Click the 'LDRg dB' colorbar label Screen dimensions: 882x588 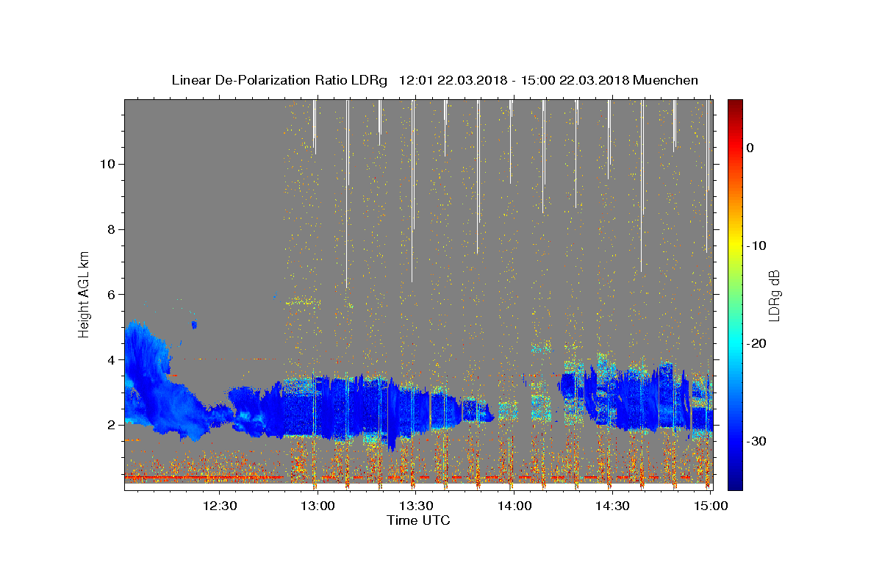point(773,296)
